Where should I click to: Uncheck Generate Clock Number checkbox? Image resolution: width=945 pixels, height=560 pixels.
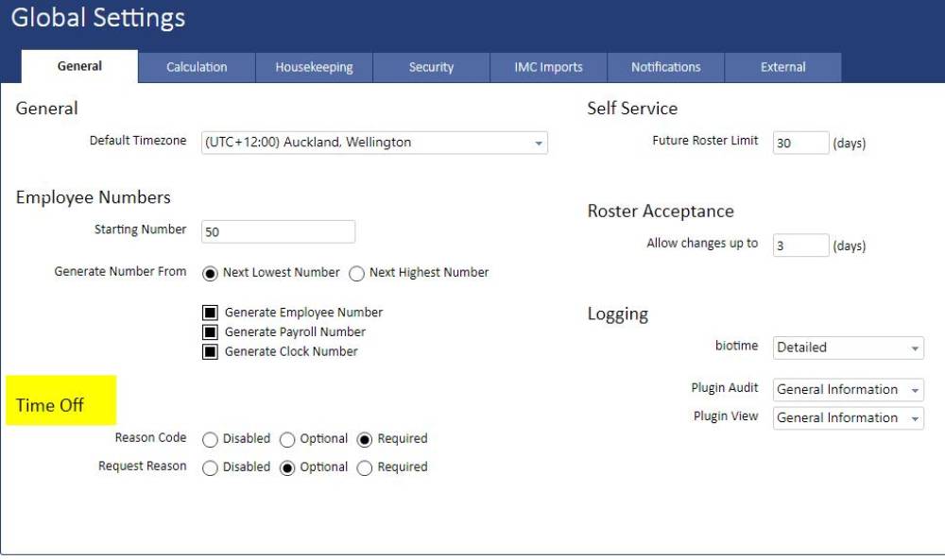pos(211,352)
